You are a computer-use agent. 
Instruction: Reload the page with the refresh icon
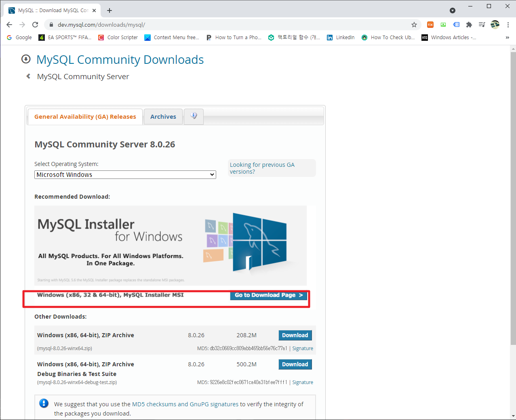(35, 25)
